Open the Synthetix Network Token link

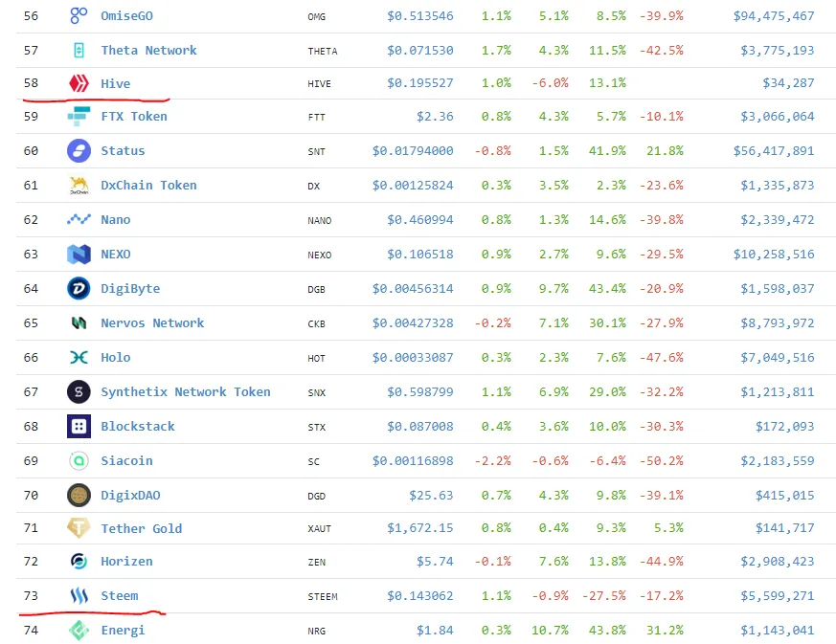(186, 392)
